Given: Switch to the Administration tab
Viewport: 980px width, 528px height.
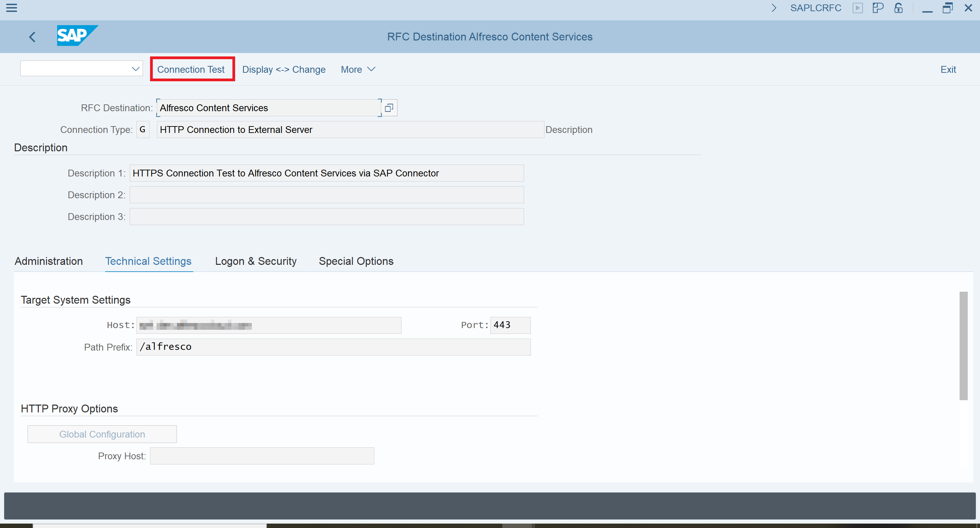Looking at the screenshot, I should pos(49,261).
